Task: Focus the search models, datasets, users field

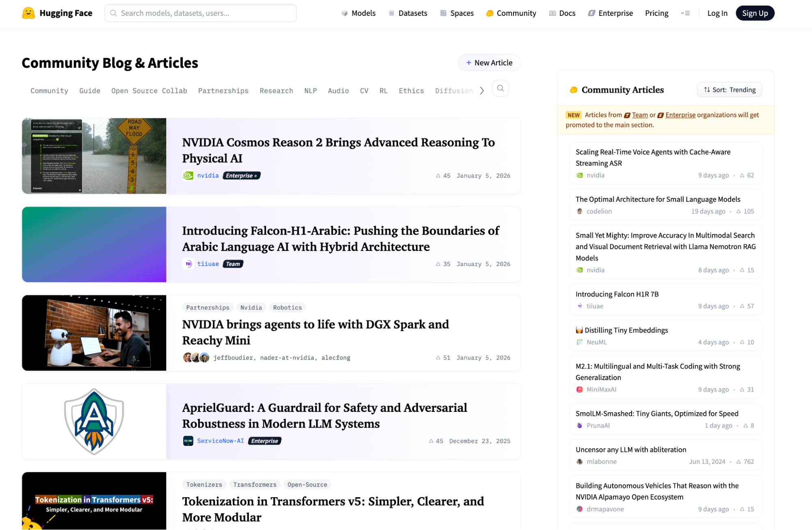Action: (201, 13)
